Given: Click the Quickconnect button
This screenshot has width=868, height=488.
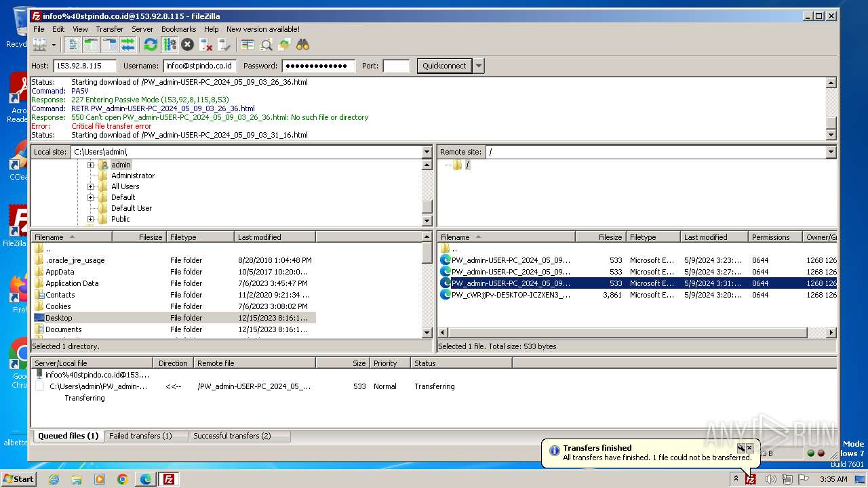Looking at the screenshot, I should (444, 66).
